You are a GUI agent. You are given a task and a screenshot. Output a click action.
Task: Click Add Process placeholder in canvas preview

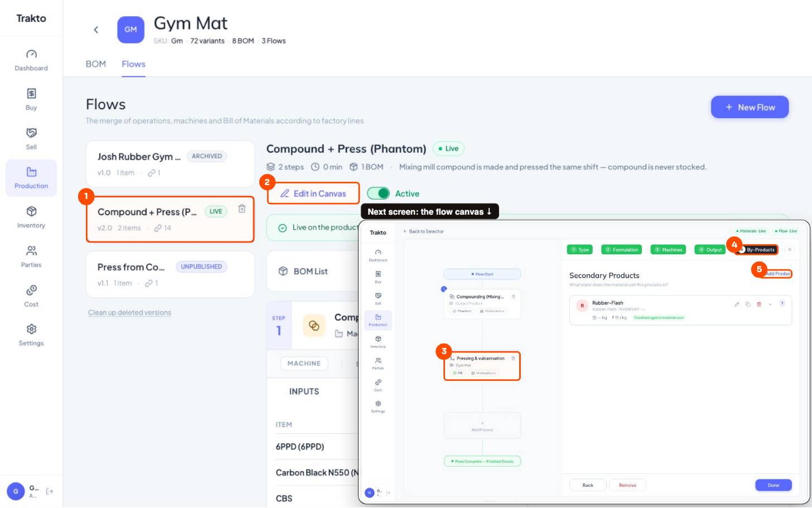pyautogui.click(x=482, y=426)
